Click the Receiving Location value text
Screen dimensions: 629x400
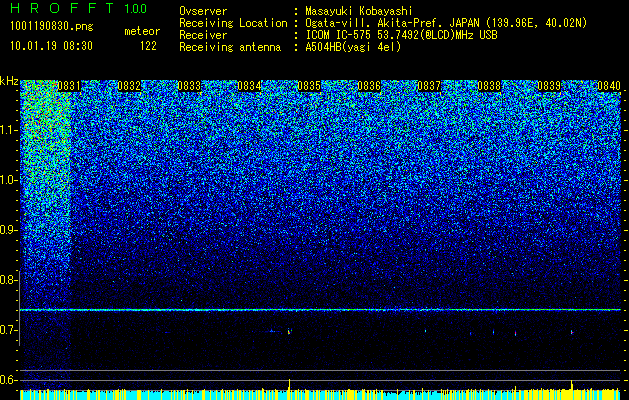point(446,23)
